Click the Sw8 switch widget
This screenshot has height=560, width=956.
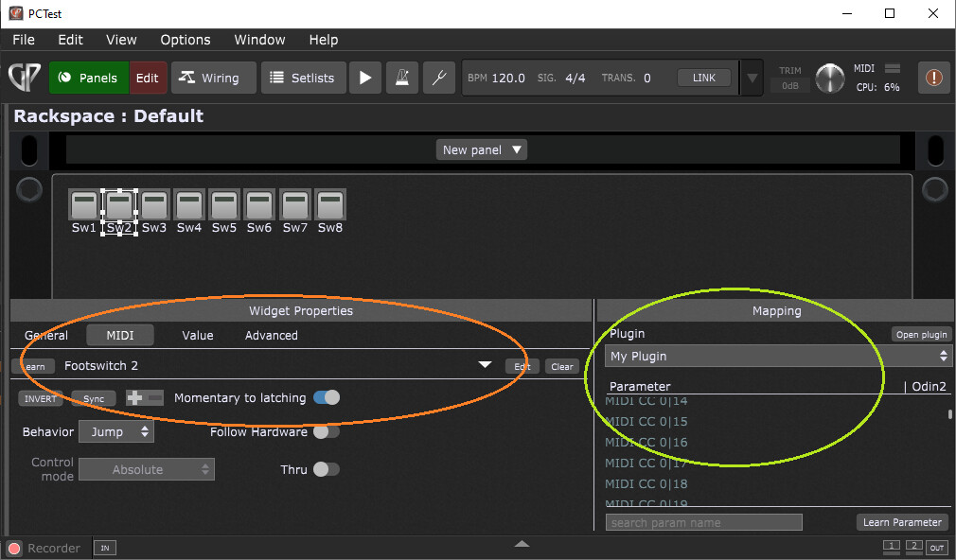(x=329, y=204)
